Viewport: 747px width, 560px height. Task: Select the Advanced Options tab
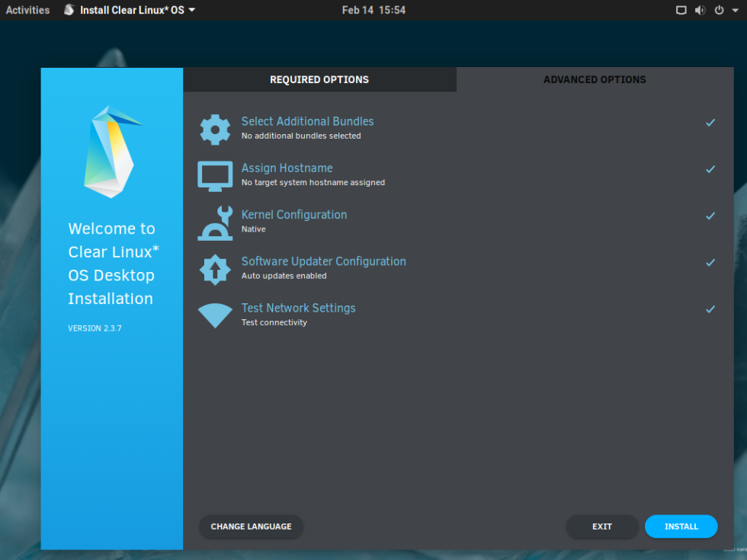595,79
